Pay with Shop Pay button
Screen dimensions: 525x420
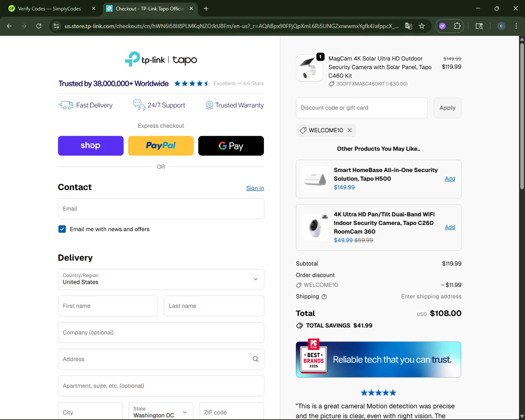(91, 146)
